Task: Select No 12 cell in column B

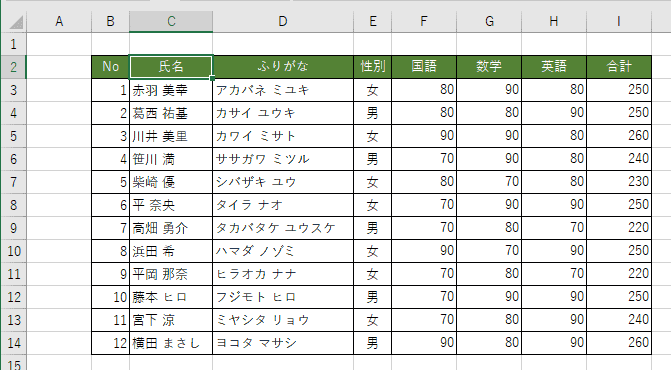Action: [110, 343]
